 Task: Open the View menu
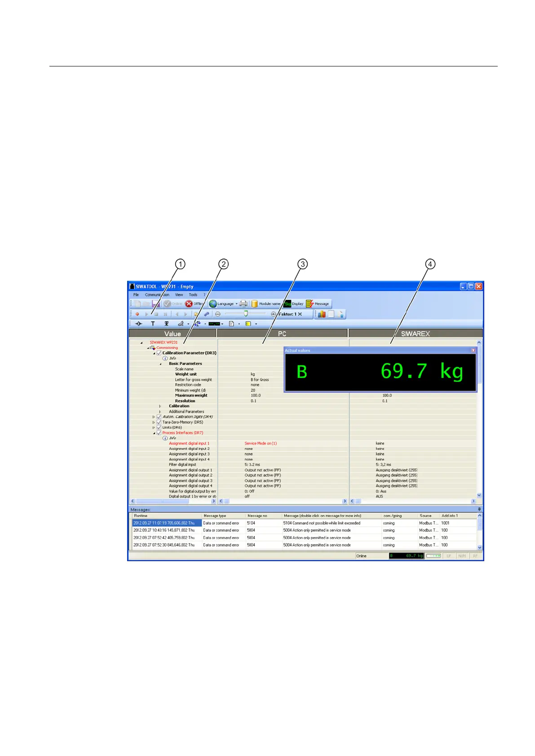[x=179, y=295]
